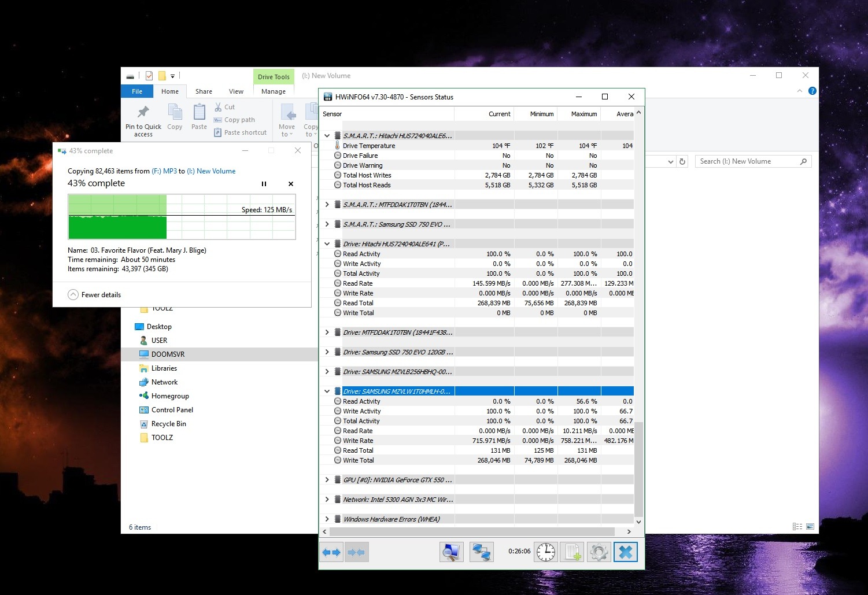Cancel the file copy with its X
The width and height of the screenshot is (868, 595).
pos(291,184)
